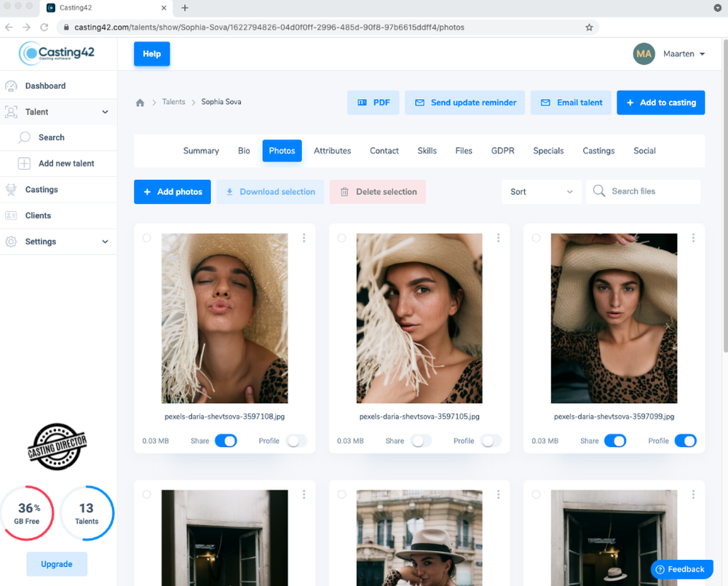
Task: Click the Download selection button
Action: click(x=270, y=191)
